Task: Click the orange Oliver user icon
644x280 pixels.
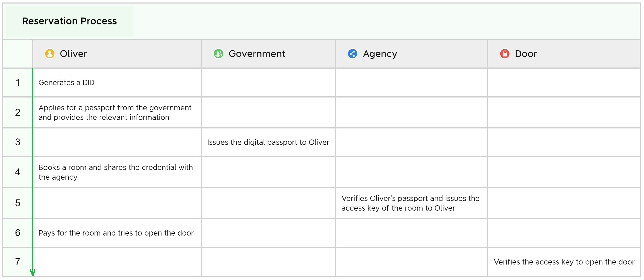Action: tap(50, 54)
